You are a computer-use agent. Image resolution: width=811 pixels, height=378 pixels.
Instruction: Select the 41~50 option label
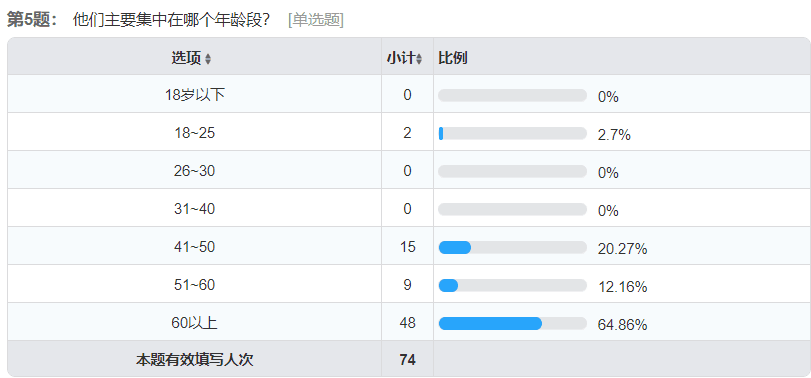tap(194, 247)
